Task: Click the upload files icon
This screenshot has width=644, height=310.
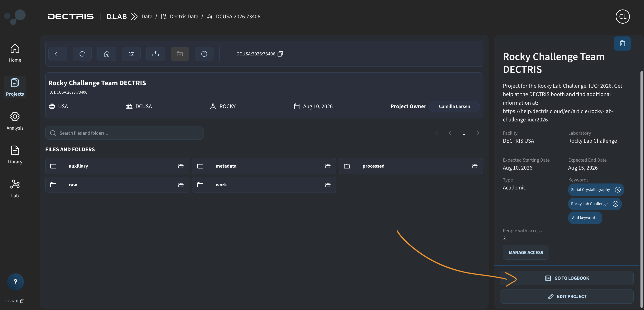Action: [156, 54]
